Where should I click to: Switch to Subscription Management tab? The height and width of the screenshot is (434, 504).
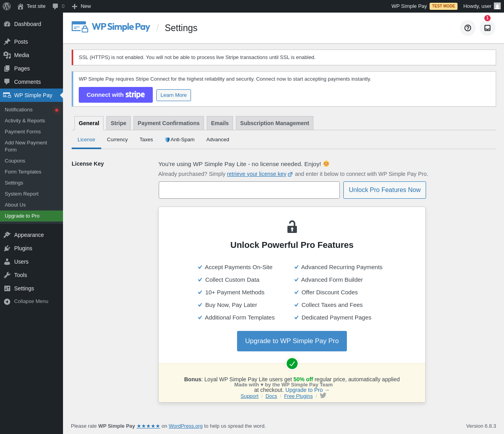[274, 123]
